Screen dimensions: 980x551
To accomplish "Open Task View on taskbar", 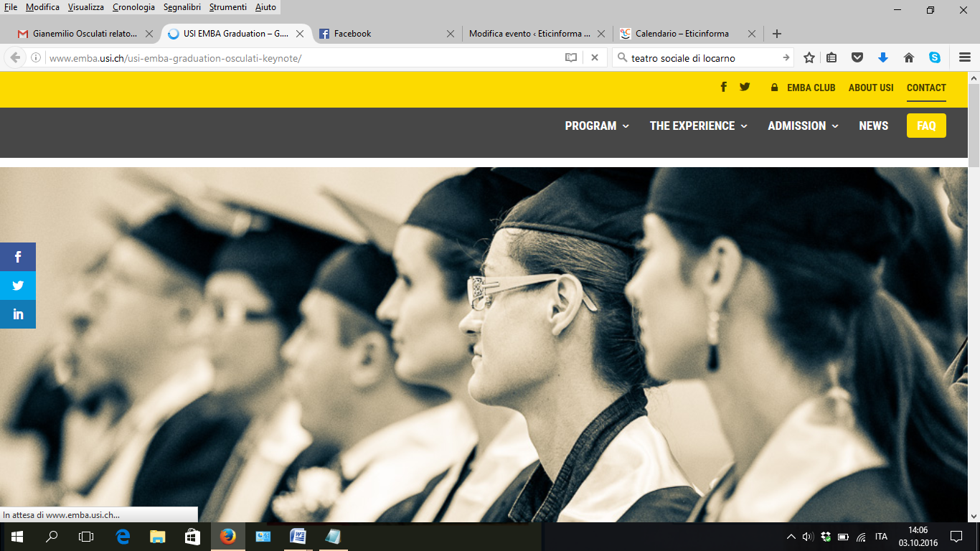I will click(86, 537).
